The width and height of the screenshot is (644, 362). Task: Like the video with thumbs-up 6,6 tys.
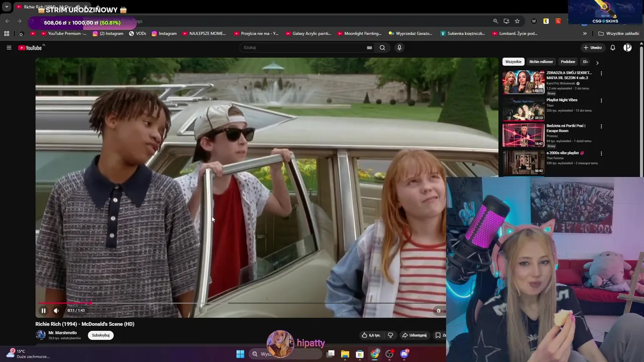[371, 335]
